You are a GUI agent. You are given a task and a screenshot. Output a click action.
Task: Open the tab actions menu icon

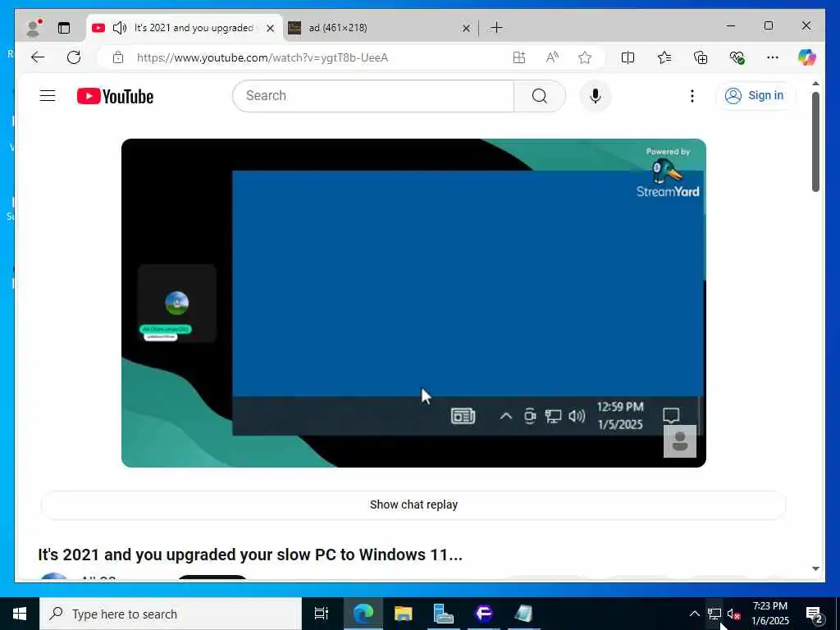[64, 28]
